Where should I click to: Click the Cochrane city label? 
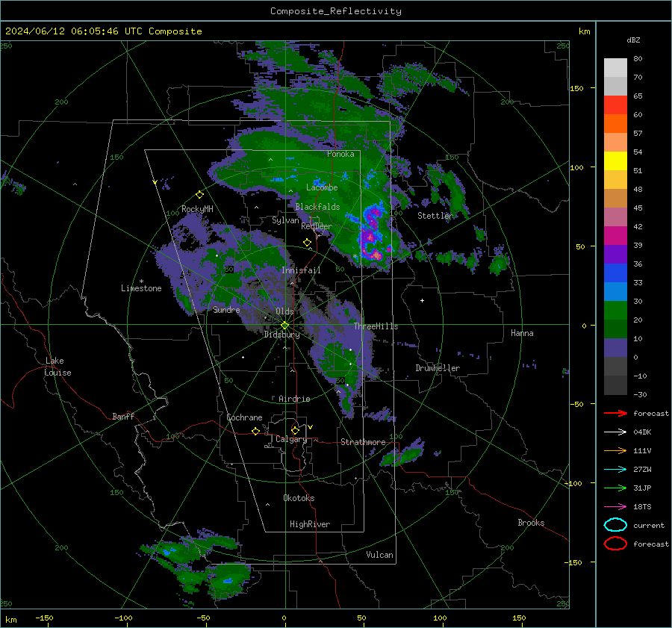244,417
